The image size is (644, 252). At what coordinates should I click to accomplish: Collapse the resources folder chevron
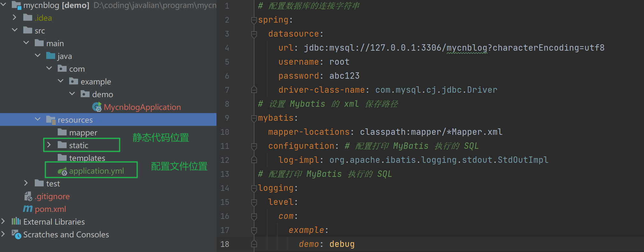coord(38,119)
